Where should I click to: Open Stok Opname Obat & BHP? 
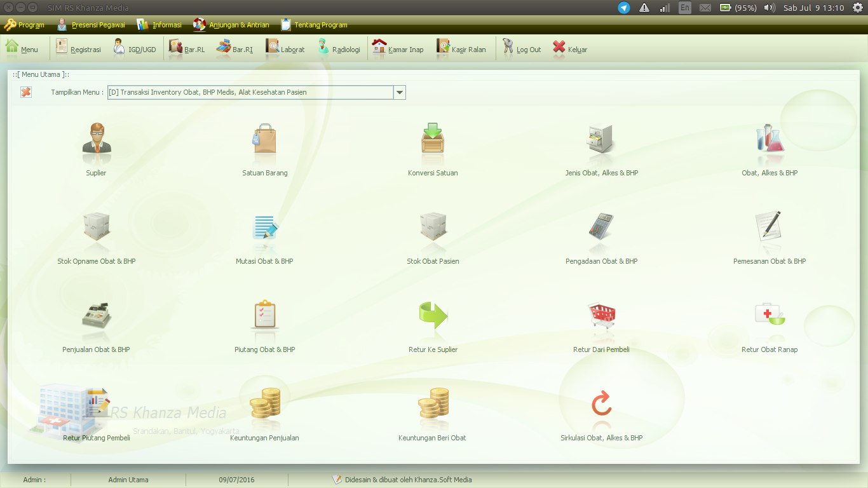tap(96, 234)
